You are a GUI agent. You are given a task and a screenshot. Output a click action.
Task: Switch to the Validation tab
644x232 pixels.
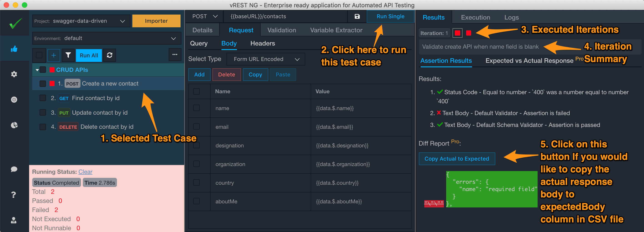[282, 30]
